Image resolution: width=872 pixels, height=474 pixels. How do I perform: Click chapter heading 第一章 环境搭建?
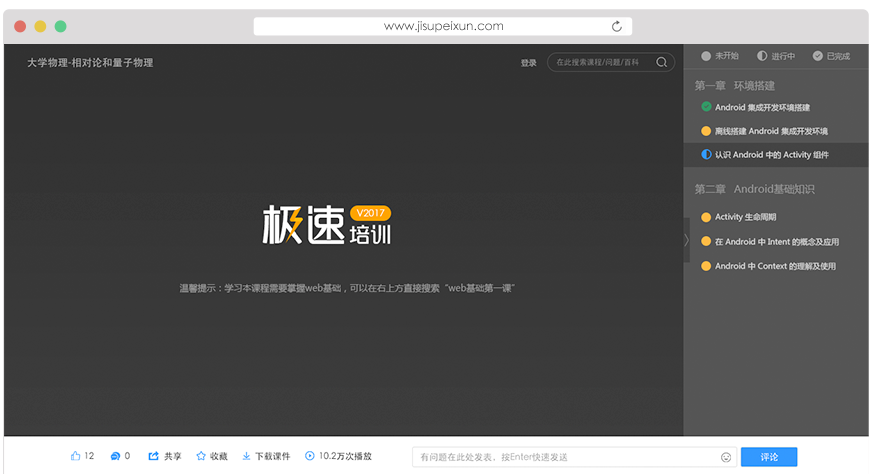[x=735, y=86]
